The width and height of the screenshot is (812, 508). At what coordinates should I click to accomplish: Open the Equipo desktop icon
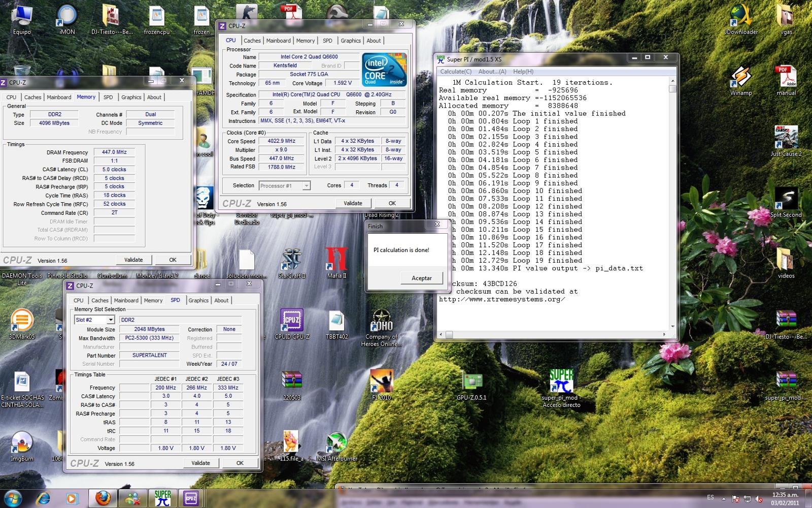point(22,19)
